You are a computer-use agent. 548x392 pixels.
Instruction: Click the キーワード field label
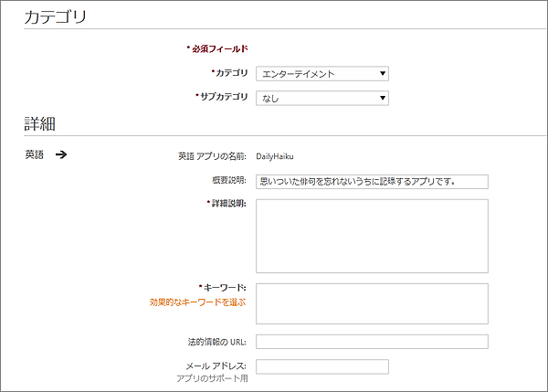[225, 287]
